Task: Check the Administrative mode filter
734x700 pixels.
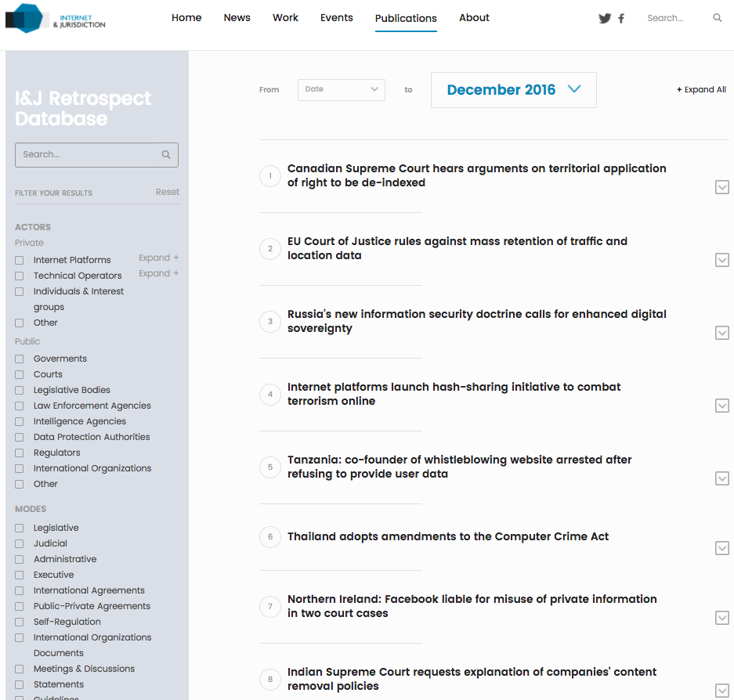Action: pyautogui.click(x=20, y=559)
